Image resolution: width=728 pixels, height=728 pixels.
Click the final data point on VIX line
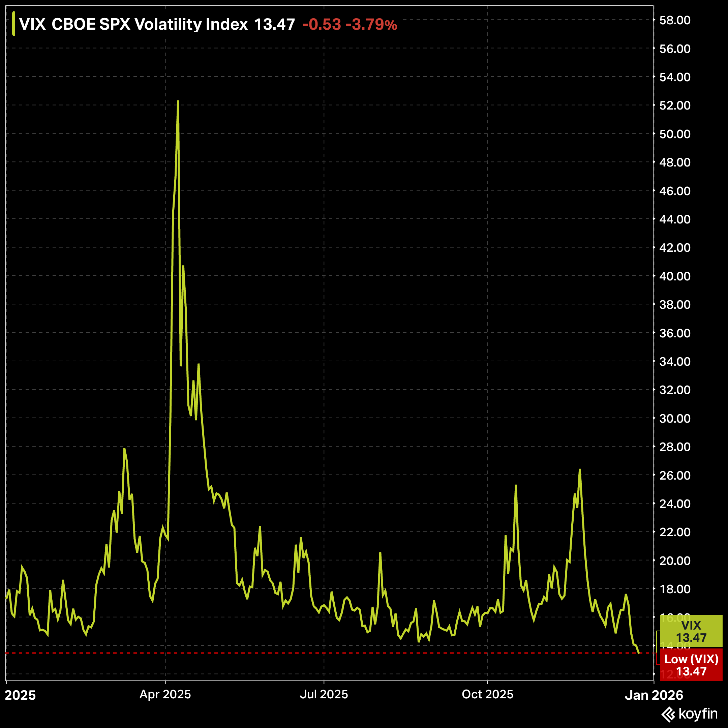click(x=638, y=653)
